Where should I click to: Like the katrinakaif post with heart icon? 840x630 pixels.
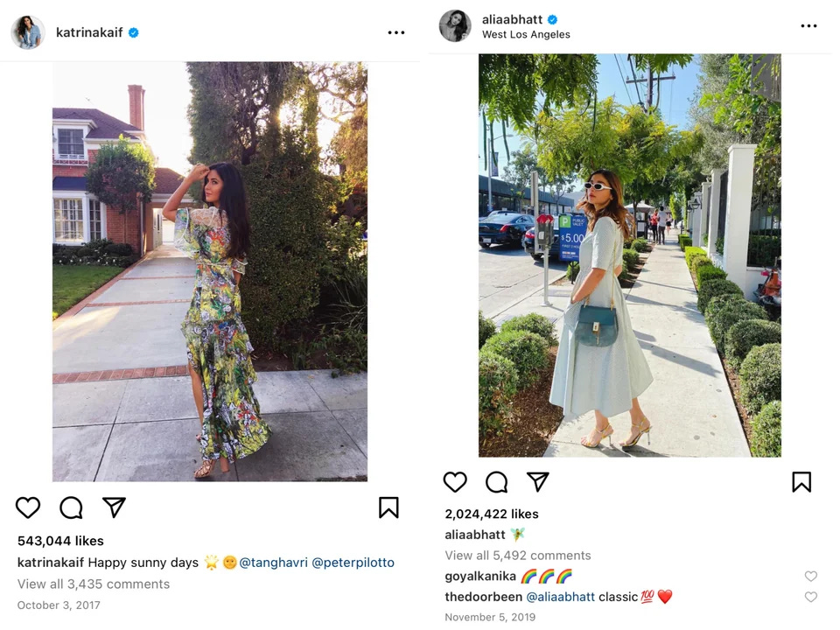[28, 507]
